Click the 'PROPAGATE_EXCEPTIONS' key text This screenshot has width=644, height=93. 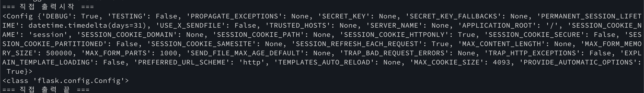coord(234,16)
